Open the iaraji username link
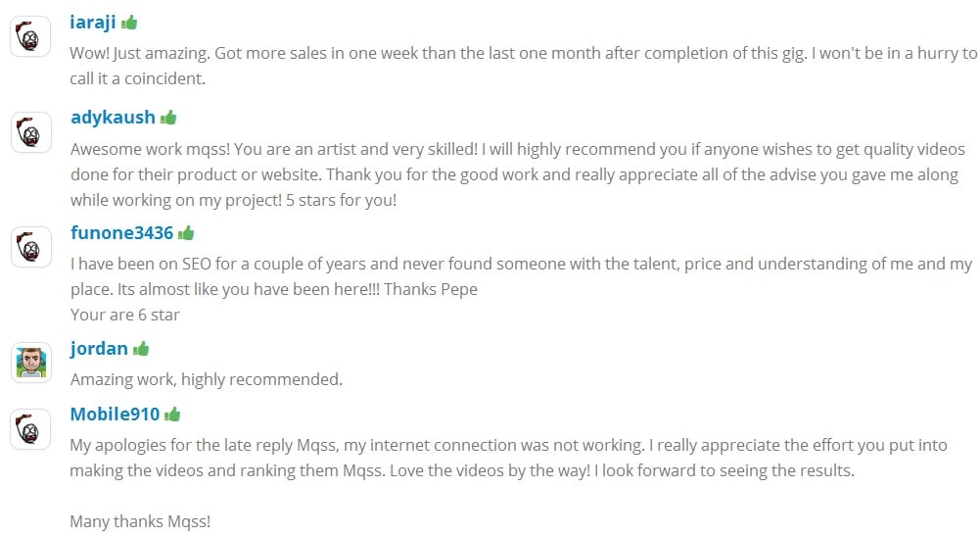 pyautogui.click(x=94, y=22)
